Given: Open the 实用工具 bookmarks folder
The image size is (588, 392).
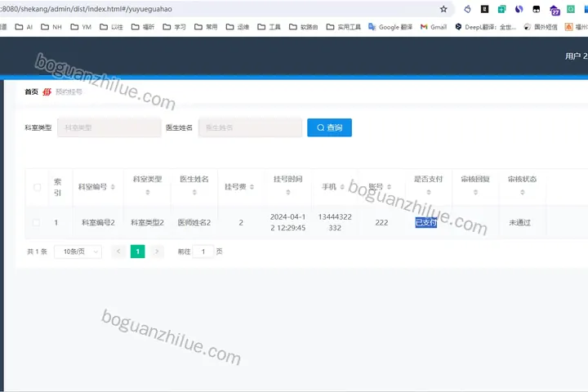Looking at the screenshot, I should (344, 27).
